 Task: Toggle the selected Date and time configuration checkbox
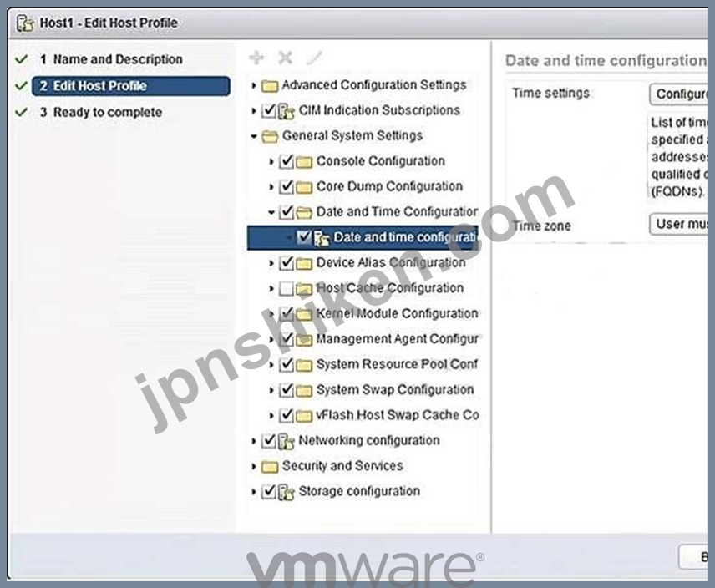pos(304,237)
